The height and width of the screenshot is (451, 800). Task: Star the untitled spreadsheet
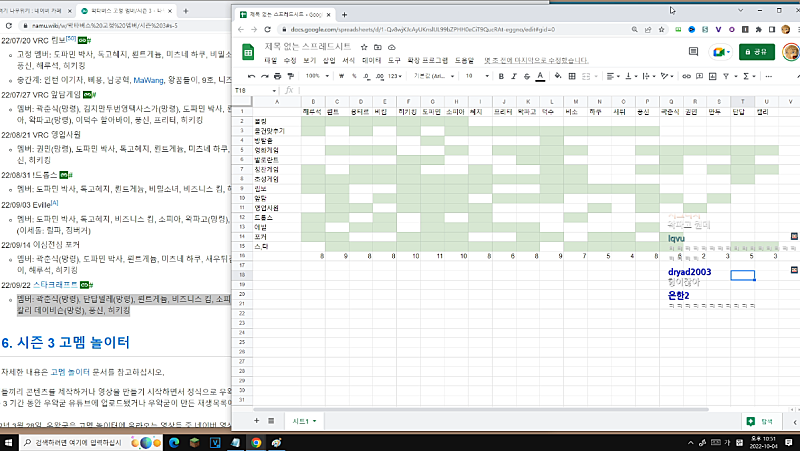(x=364, y=47)
